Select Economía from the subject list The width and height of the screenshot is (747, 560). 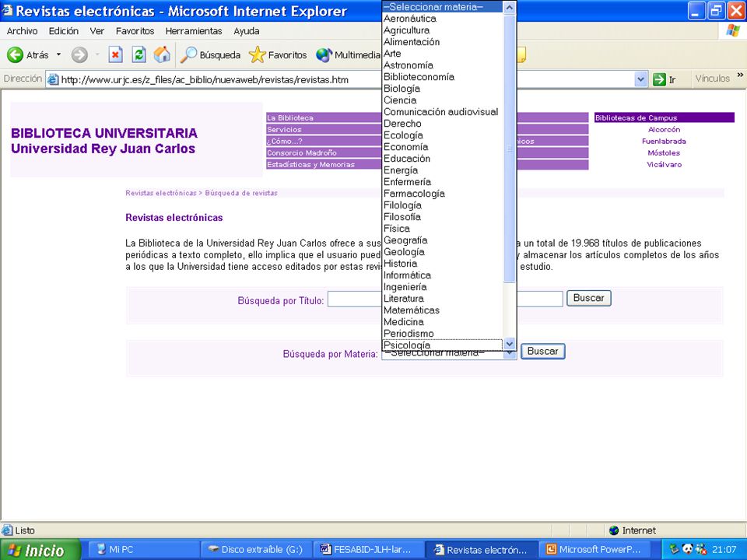point(443,147)
